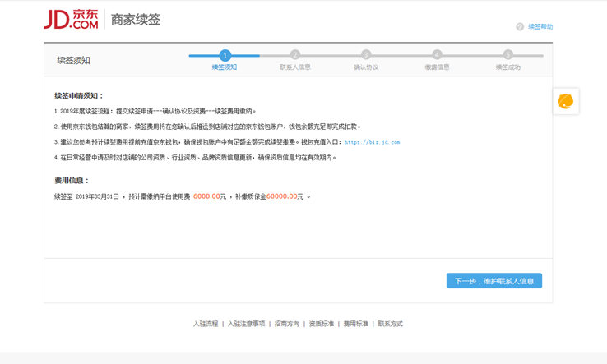This screenshot has width=607, height=364.
Task: Select step 4 circle in progress bar
Action: click(x=437, y=55)
